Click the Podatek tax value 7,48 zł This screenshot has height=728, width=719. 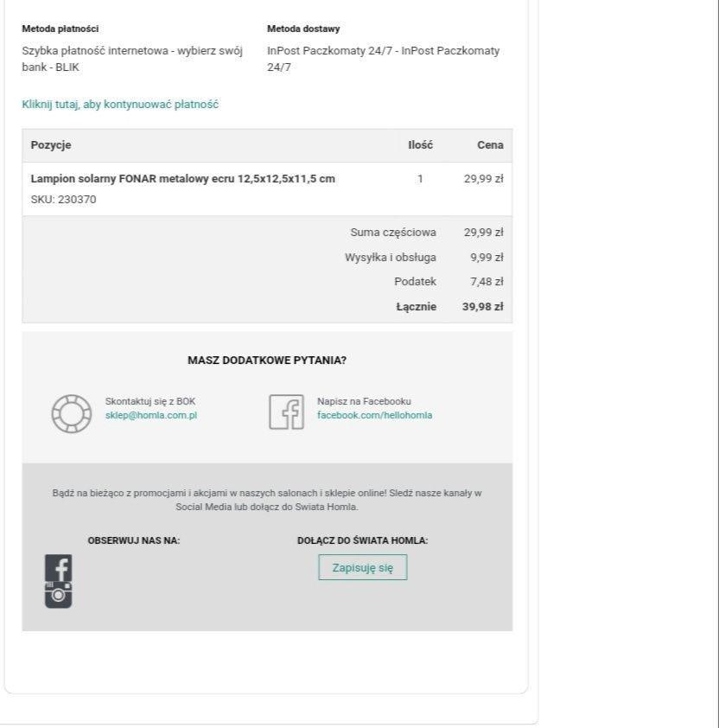click(487, 281)
